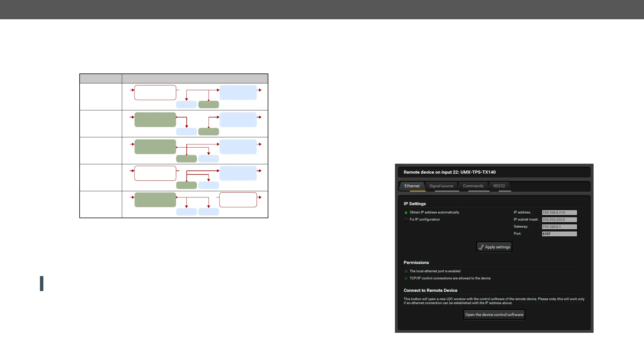
Task: Select the RS232 tab
Action: pos(499,186)
